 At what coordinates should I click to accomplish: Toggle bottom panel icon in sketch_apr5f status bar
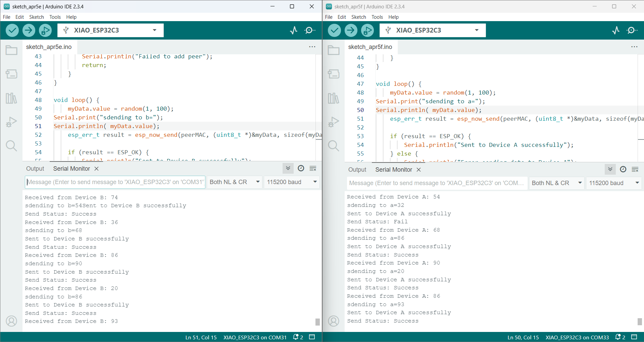point(634,337)
